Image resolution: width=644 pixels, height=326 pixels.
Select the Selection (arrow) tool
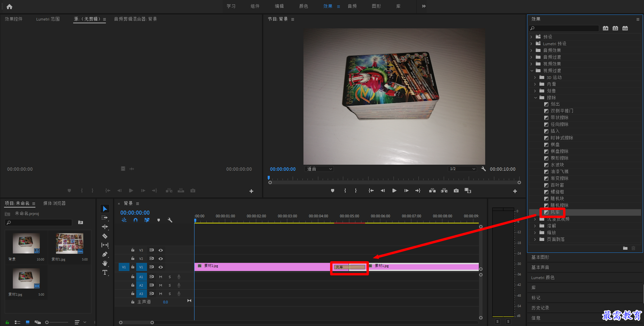pos(105,209)
